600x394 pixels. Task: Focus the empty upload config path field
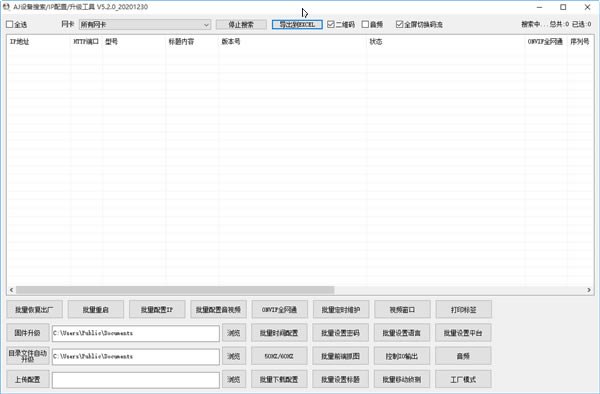[x=136, y=380]
